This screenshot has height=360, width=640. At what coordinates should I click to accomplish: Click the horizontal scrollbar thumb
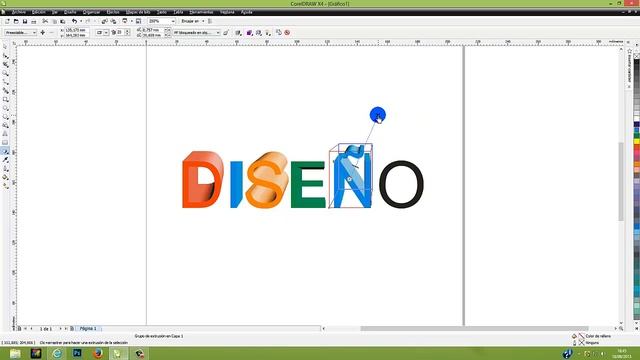(x=474, y=329)
